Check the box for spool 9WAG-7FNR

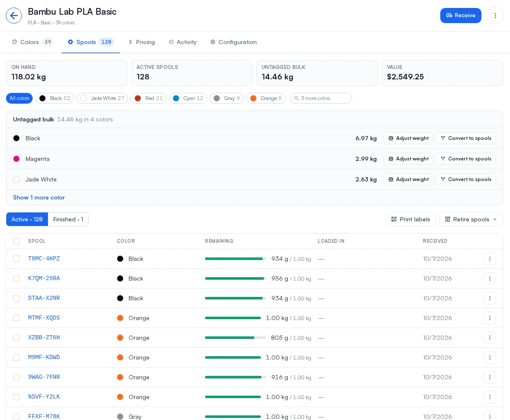16,377
